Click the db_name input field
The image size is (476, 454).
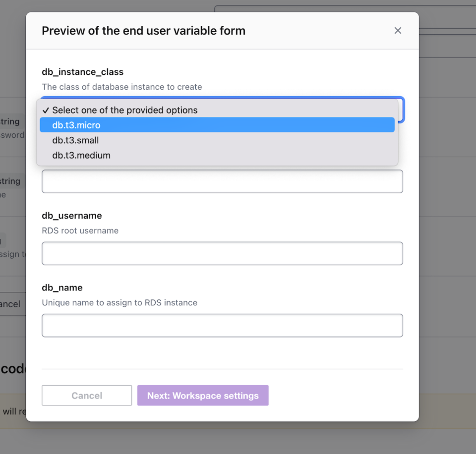click(x=222, y=325)
